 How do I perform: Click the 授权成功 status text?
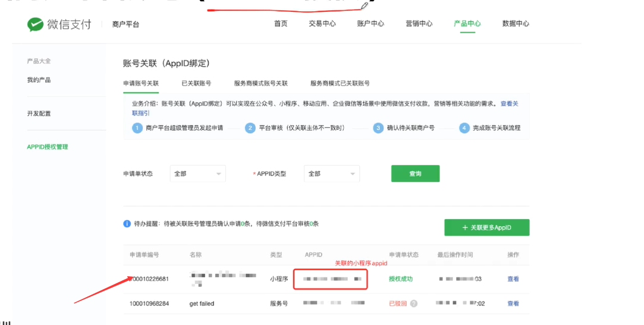(401, 279)
